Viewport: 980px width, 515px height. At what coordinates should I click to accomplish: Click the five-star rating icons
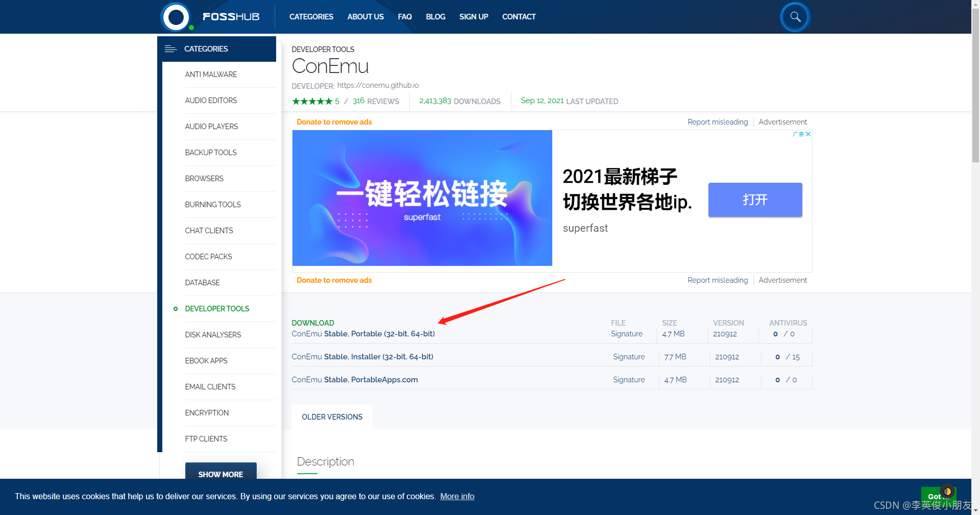pyautogui.click(x=312, y=101)
